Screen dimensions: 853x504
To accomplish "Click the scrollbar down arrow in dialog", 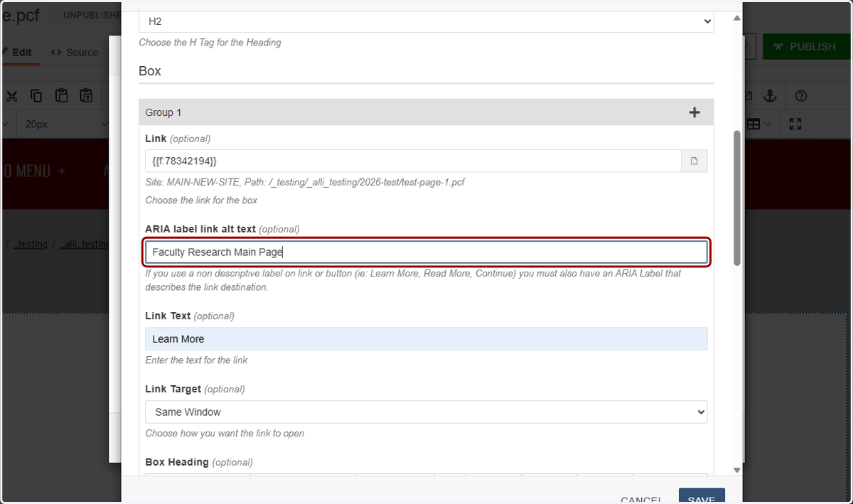I will tap(736, 470).
